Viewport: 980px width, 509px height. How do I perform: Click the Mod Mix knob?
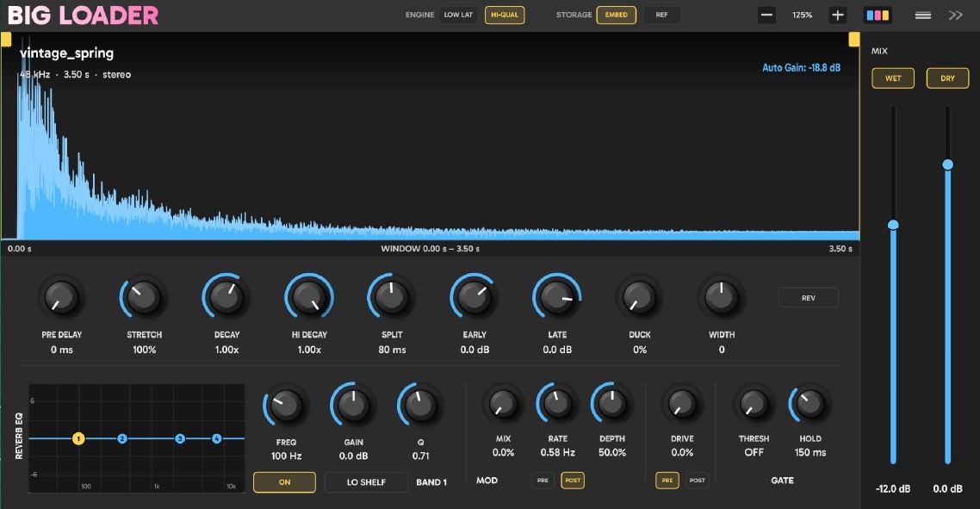(503, 403)
